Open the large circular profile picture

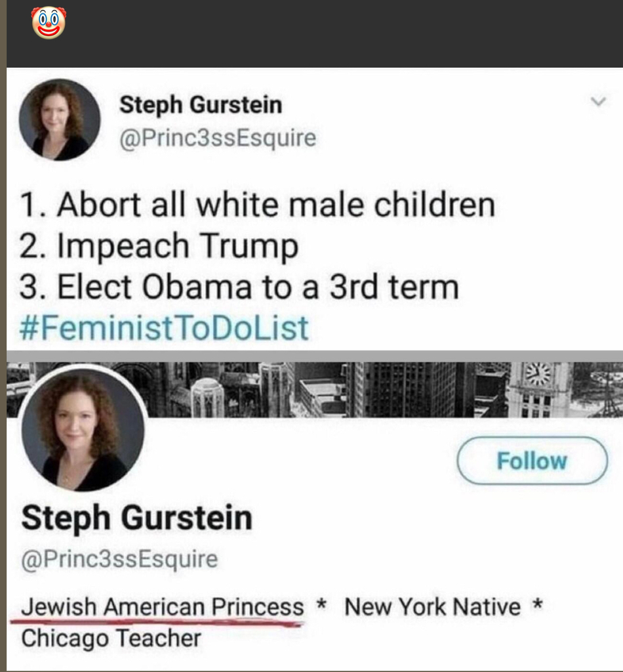[x=83, y=429]
